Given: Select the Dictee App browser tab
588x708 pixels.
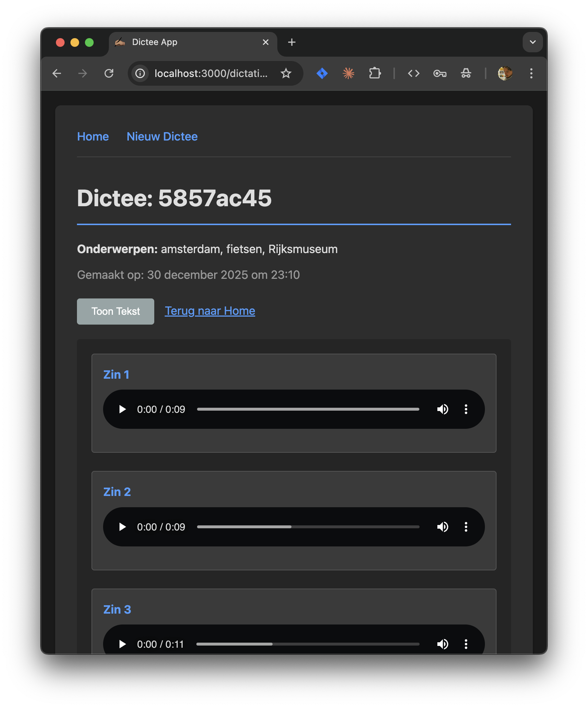Looking at the screenshot, I should [x=154, y=42].
